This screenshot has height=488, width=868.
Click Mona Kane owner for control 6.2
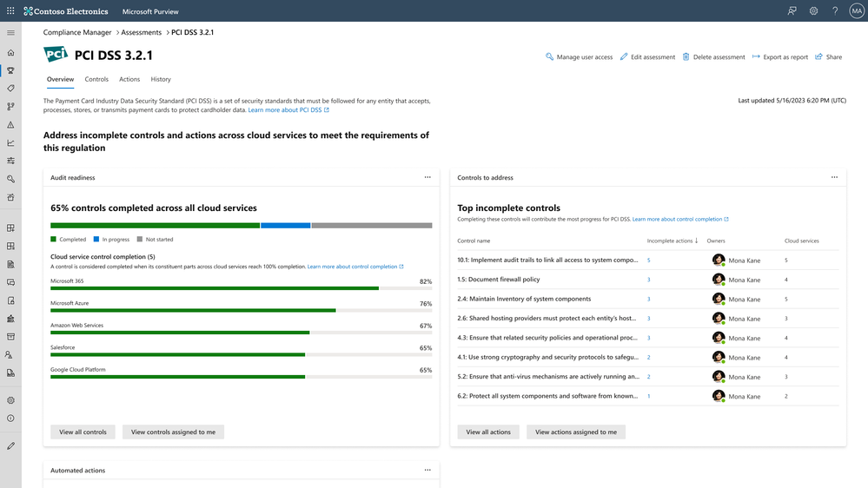pos(736,396)
